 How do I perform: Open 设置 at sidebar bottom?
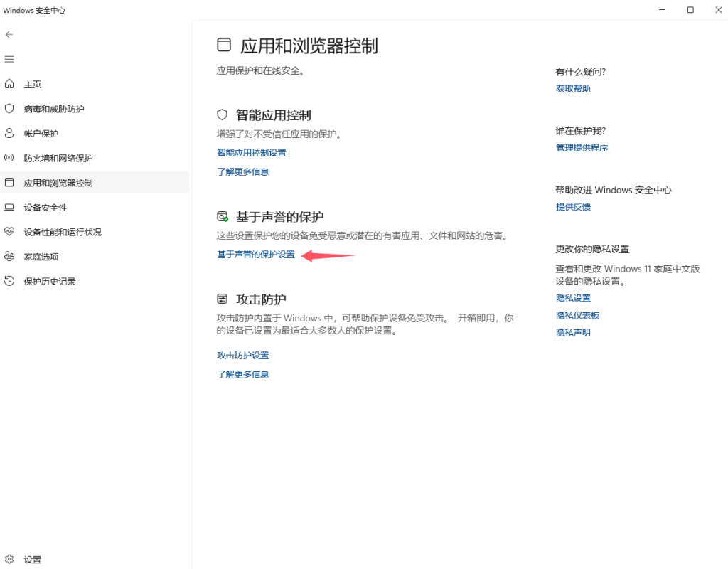coord(33,560)
